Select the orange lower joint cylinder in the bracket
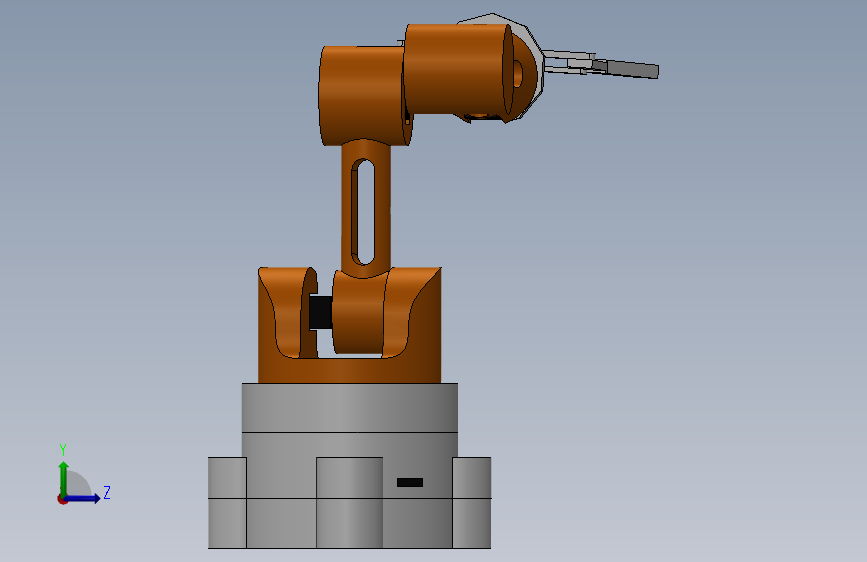 click(x=359, y=313)
